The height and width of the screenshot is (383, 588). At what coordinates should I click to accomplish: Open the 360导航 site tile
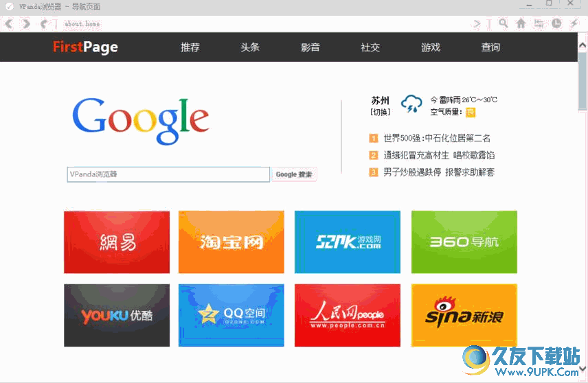[464, 242]
